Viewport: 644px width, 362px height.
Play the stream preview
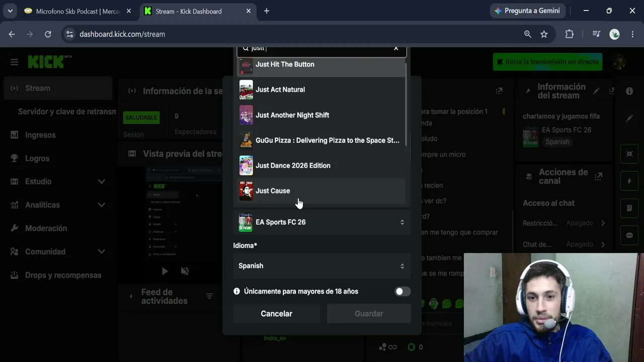pos(165,271)
